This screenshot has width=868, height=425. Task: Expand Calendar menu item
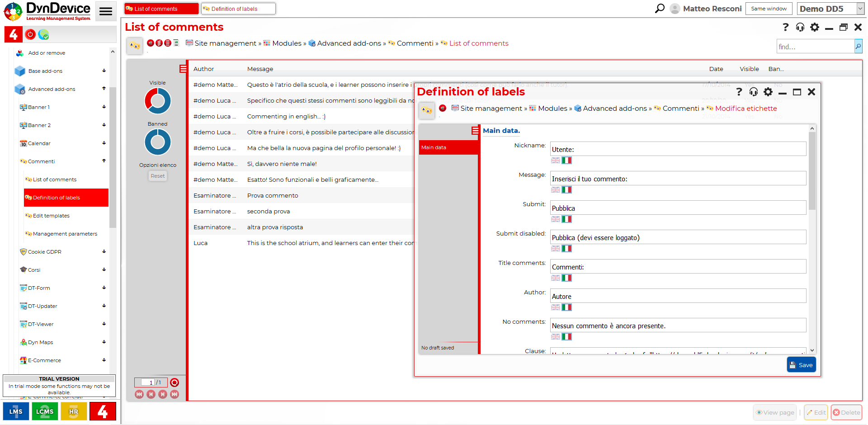(104, 143)
